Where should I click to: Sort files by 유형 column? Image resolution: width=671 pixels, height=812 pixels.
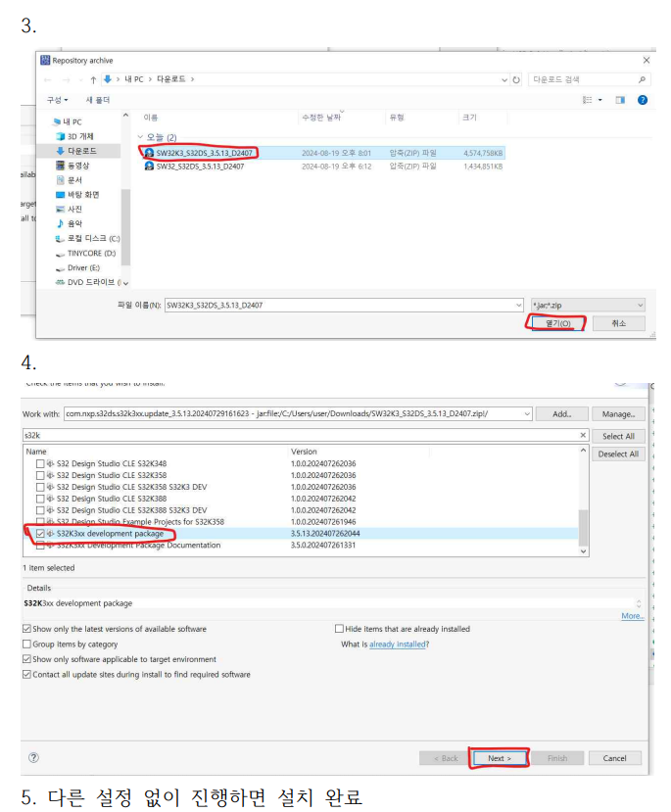[x=397, y=118]
